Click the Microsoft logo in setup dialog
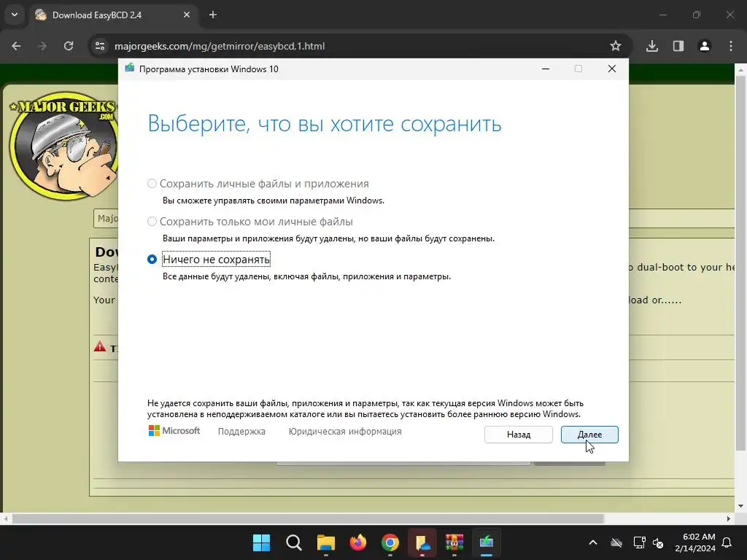Image resolution: width=747 pixels, height=560 pixels. click(174, 431)
